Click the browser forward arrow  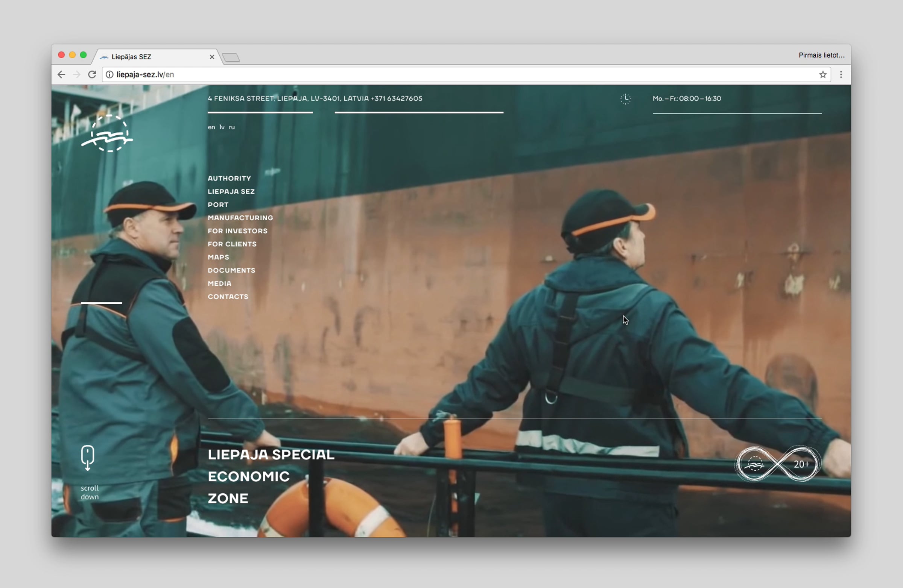pyautogui.click(x=77, y=75)
